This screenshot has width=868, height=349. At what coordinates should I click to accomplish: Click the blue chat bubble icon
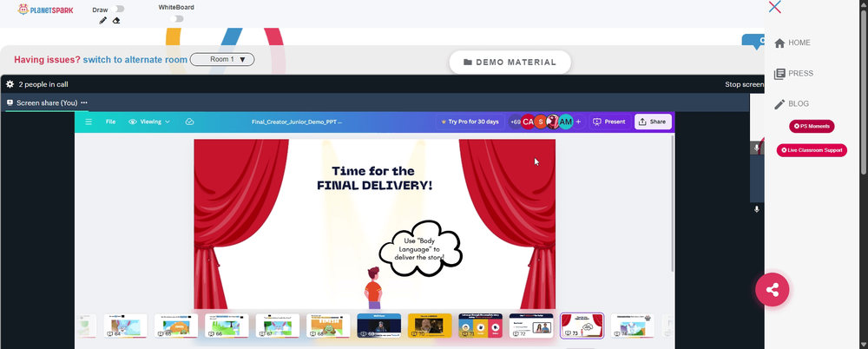[x=754, y=42]
